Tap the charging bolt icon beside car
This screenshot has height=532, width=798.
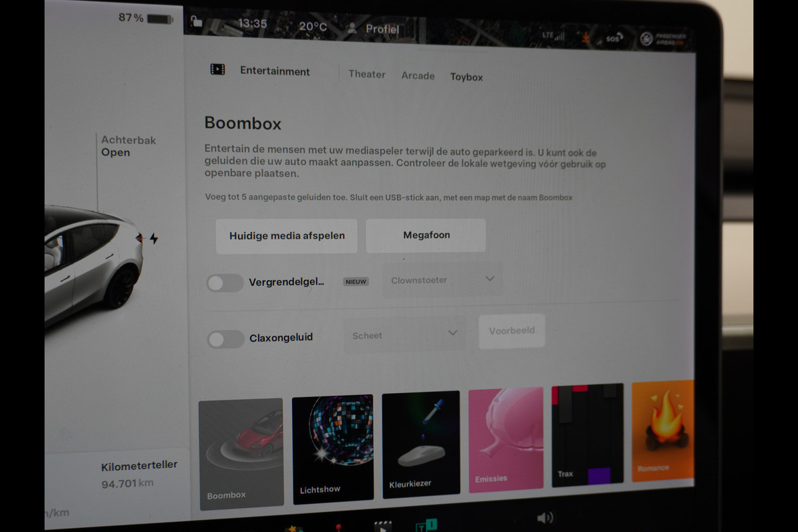pyautogui.click(x=154, y=238)
